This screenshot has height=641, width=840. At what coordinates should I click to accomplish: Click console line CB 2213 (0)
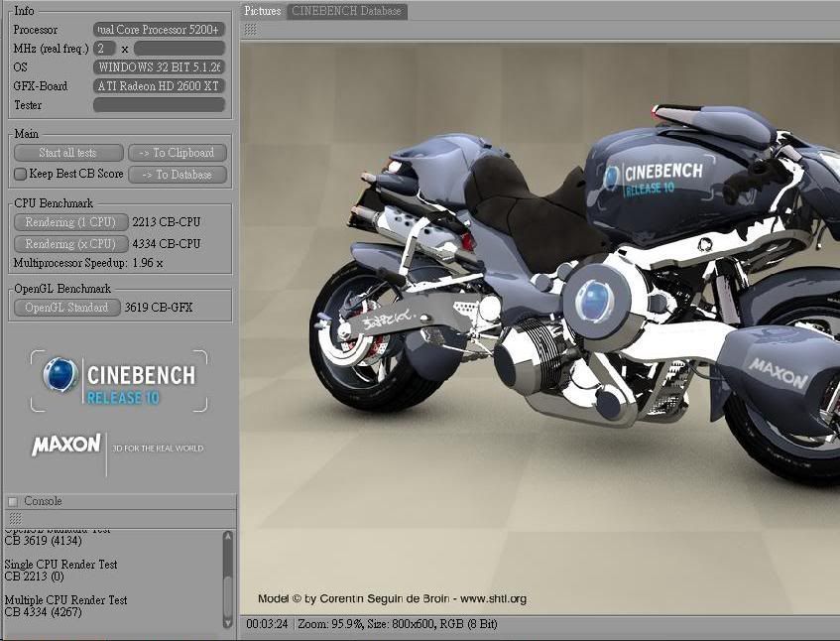click(34, 577)
